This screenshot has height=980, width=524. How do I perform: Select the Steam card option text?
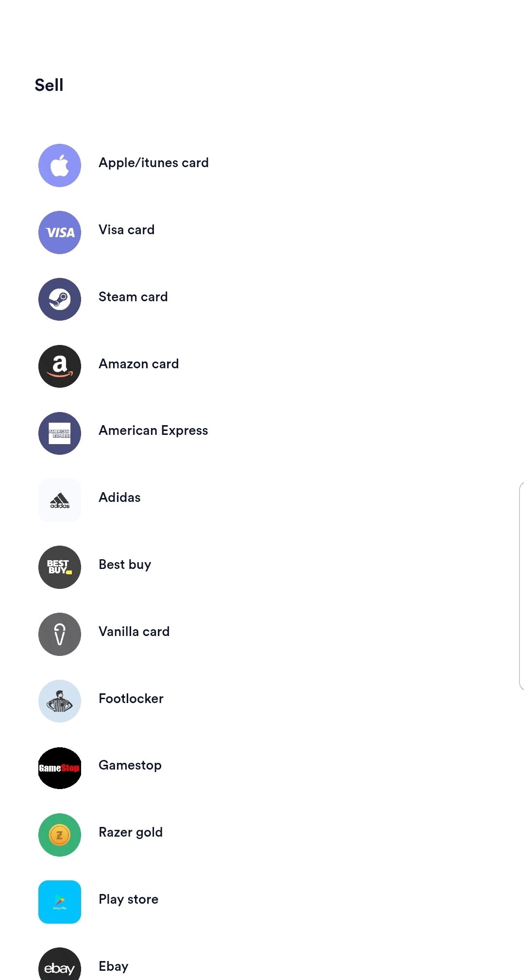click(133, 297)
